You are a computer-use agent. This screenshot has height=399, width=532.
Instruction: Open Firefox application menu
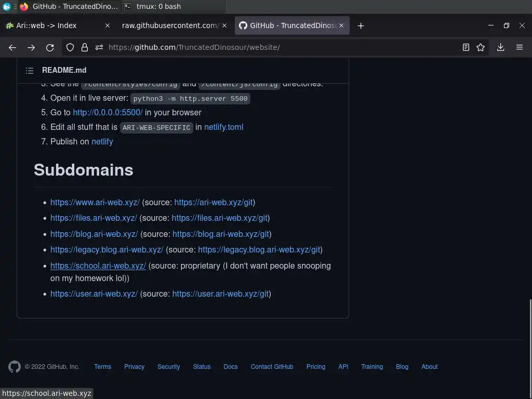pyautogui.click(x=520, y=47)
